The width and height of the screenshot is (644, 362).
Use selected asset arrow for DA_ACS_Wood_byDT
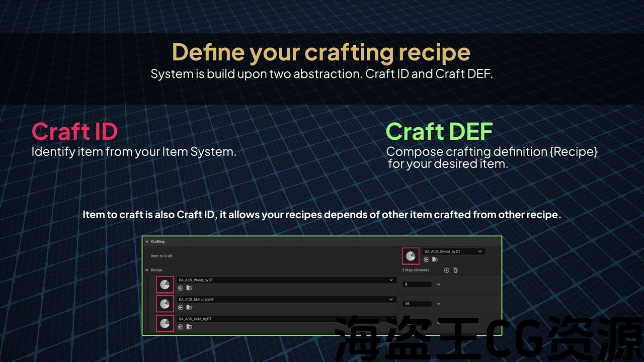click(181, 288)
